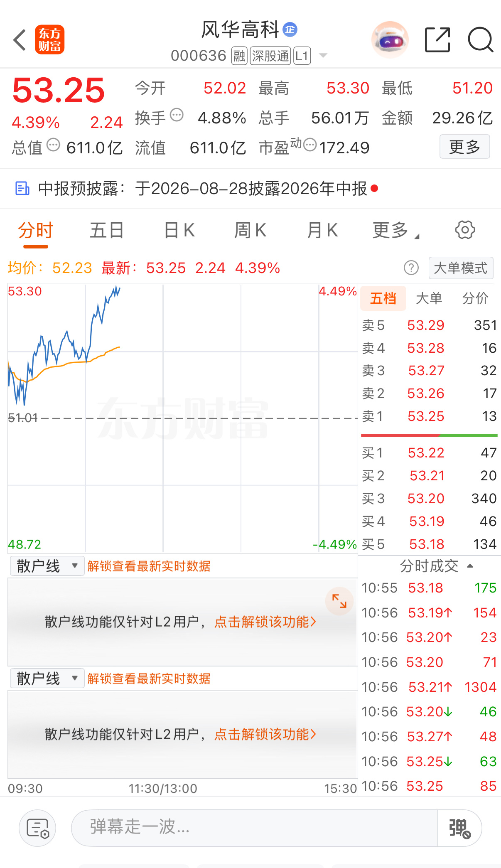Tap the back arrow icon
Screen dimensions: 501x868
tap(20, 40)
